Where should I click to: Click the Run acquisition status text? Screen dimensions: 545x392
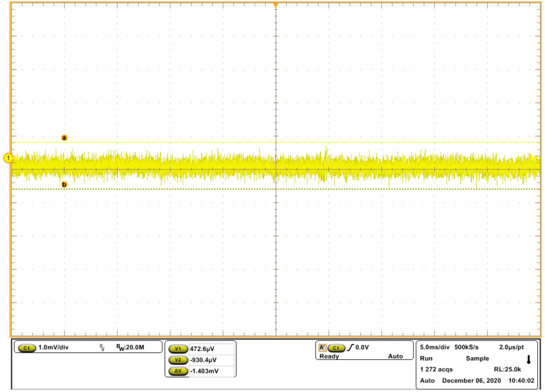(426, 358)
